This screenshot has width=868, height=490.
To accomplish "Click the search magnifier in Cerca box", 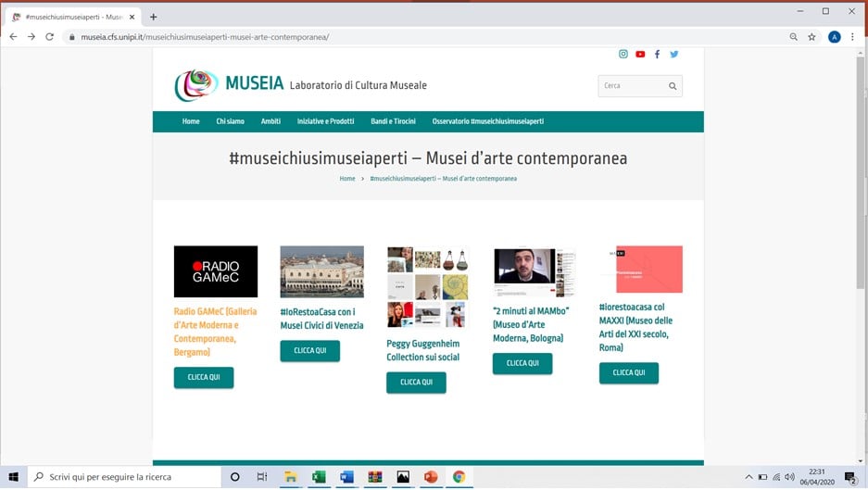I will click(673, 86).
